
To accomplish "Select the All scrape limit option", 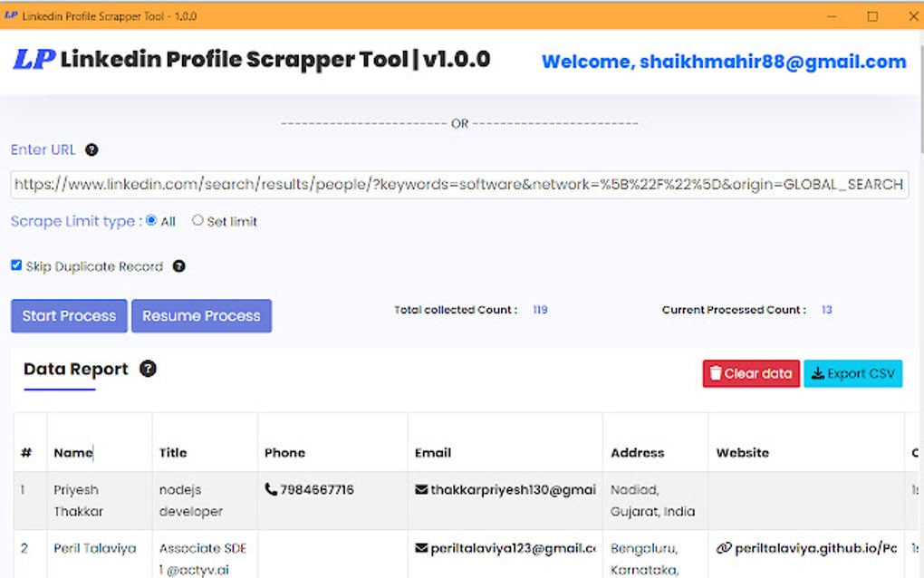I will pos(150,220).
